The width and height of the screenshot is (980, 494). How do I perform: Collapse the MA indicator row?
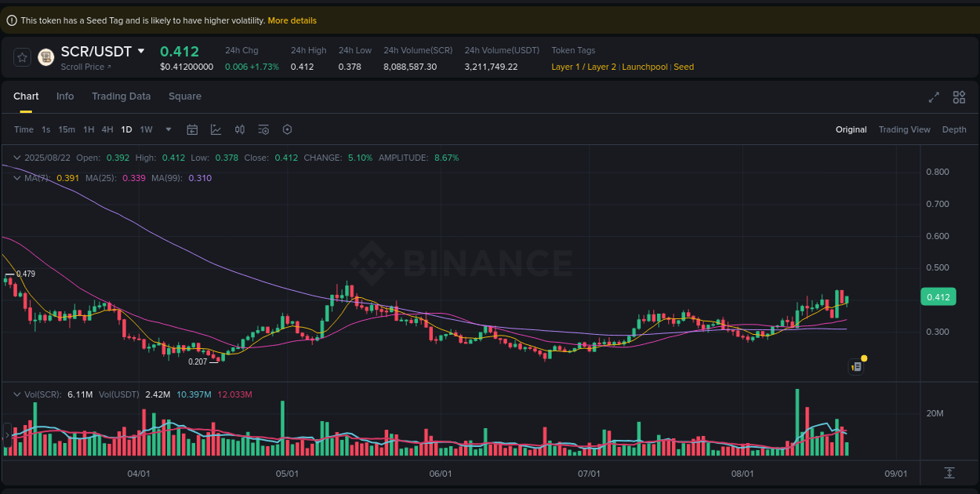click(16, 178)
